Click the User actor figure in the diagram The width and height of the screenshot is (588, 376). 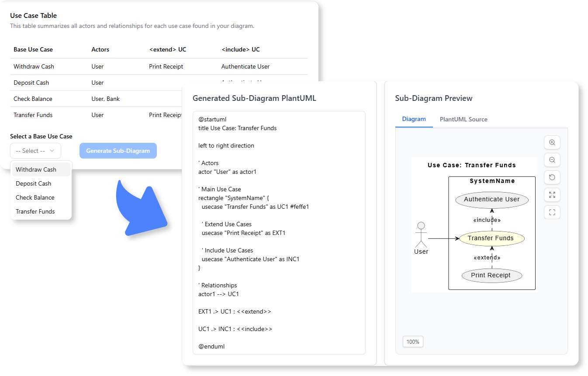click(421, 235)
